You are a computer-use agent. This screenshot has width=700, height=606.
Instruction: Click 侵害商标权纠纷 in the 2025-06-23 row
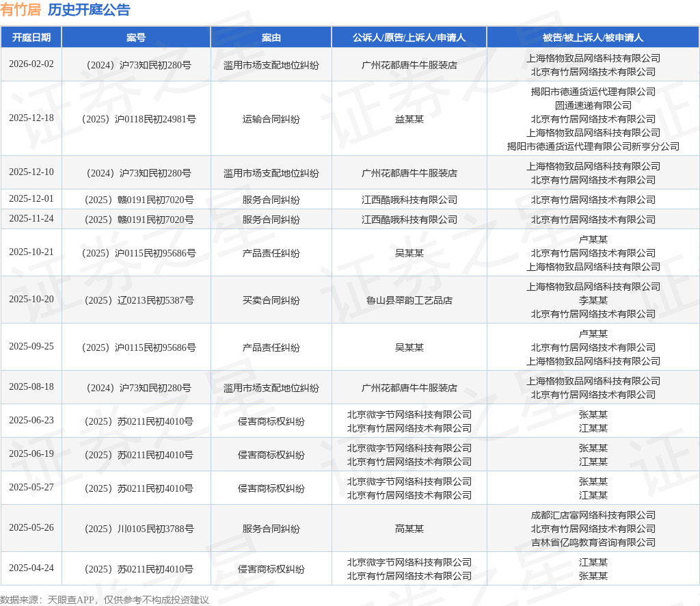pyautogui.click(x=271, y=421)
